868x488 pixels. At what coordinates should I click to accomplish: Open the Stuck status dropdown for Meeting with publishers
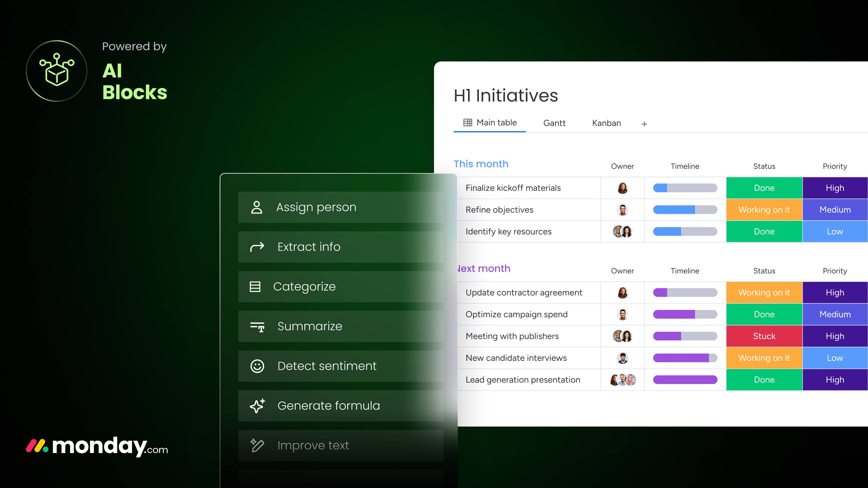point(764,336)
